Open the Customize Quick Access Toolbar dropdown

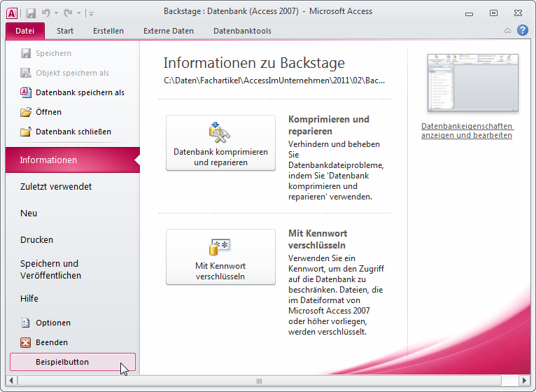coord(91,13)
